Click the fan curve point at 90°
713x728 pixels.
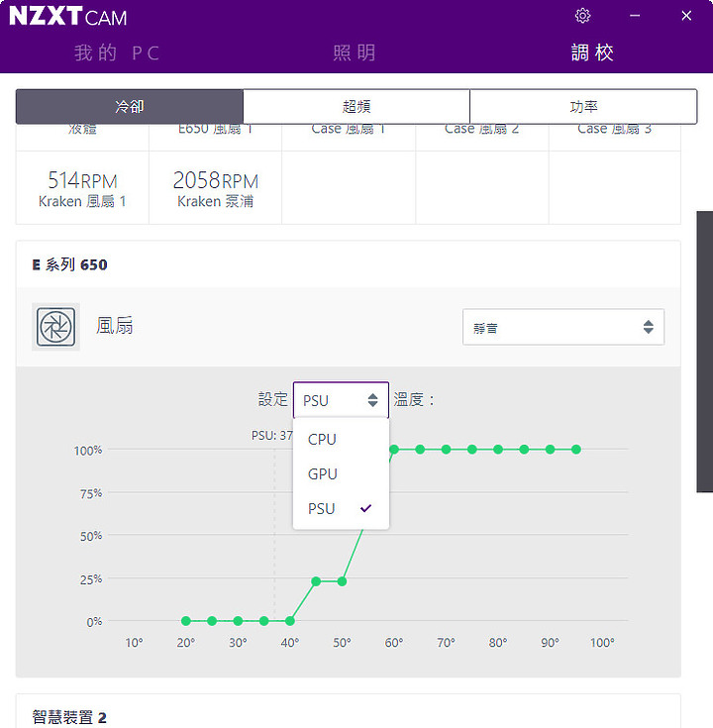coord(550,450)
